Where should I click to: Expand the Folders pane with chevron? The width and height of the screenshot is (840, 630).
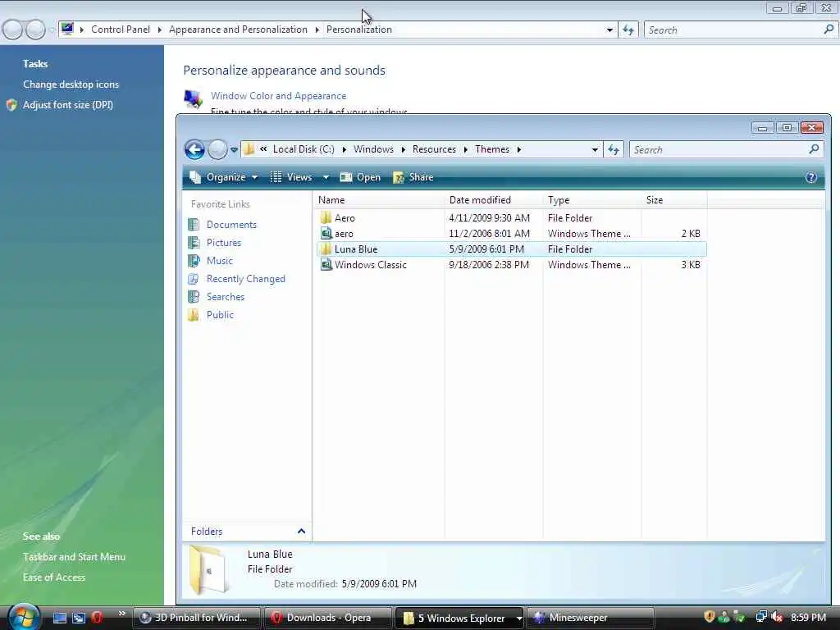pos(301,532)
